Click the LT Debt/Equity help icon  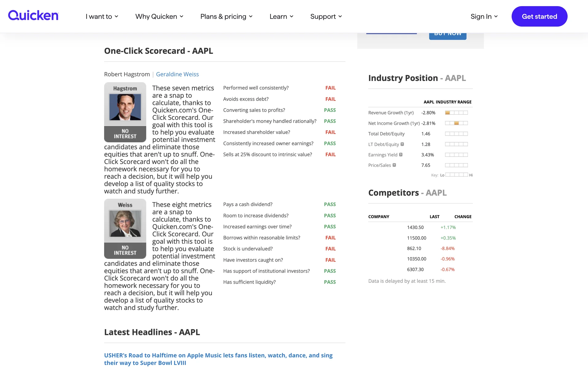click(402, 144)
